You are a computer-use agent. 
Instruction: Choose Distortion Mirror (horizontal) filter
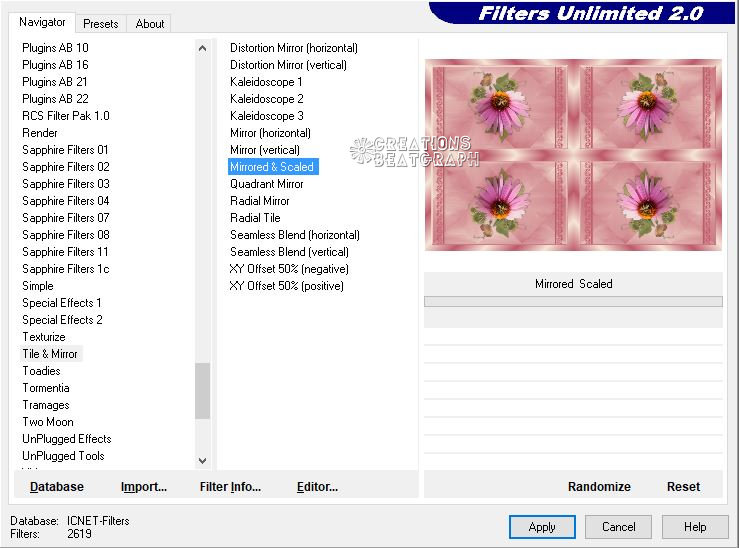[294, 48]
